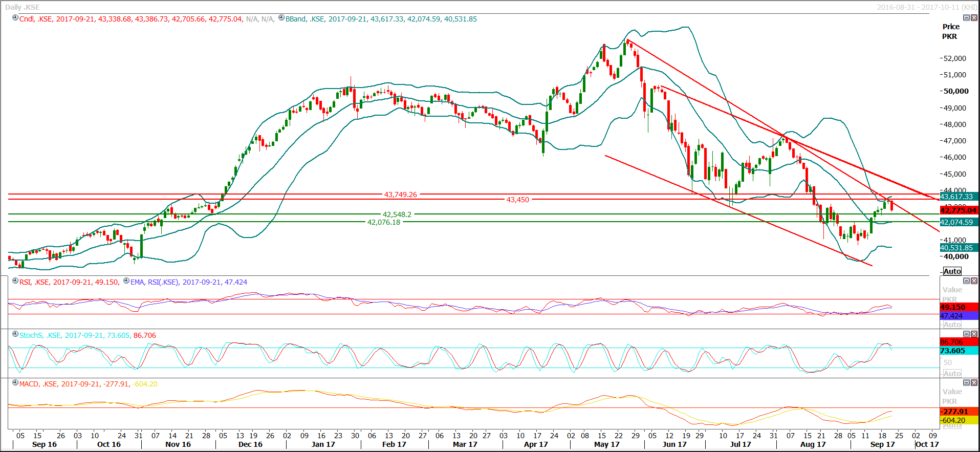Select the BBand .KSE legend text
The height and width of the screenshot is (452, 980).
pos(381,19)
